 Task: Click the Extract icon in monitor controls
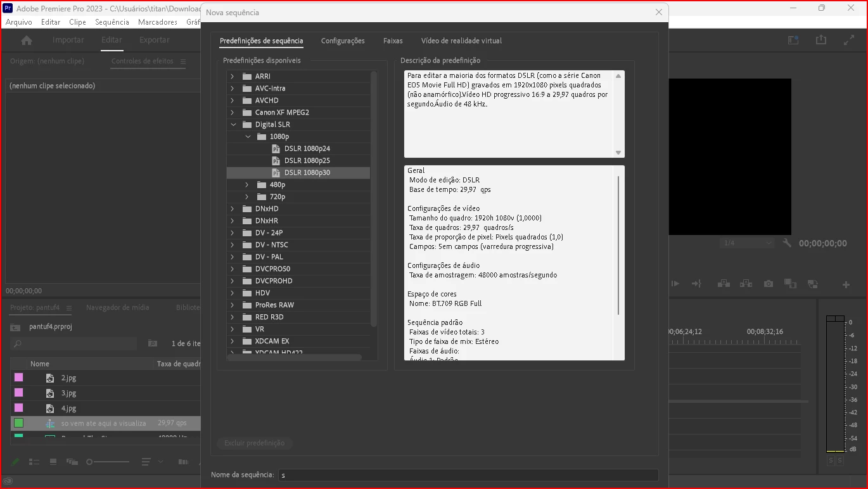point(746,284)
